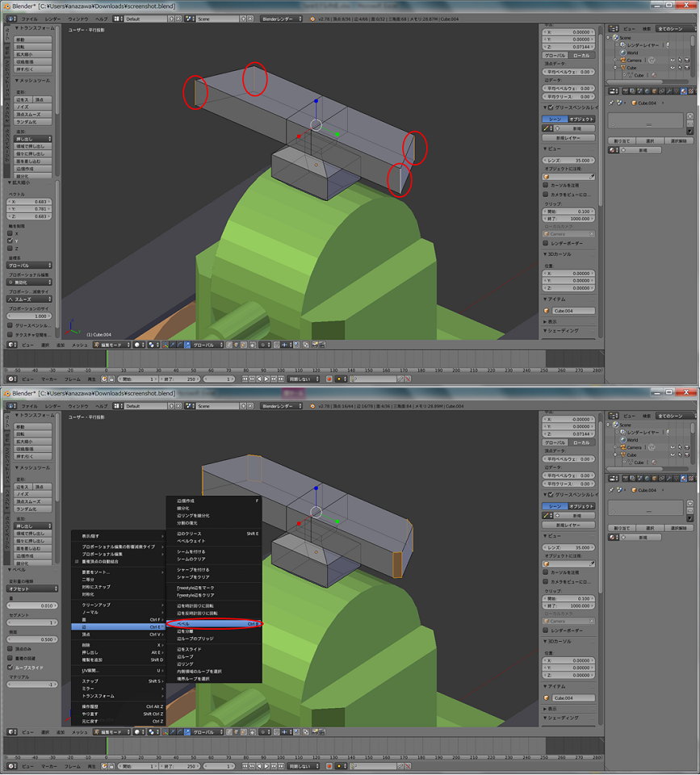The image size is (700, 775).
Task: Open the 編集モード dropdown in upper window header
Action: [113, 345]
